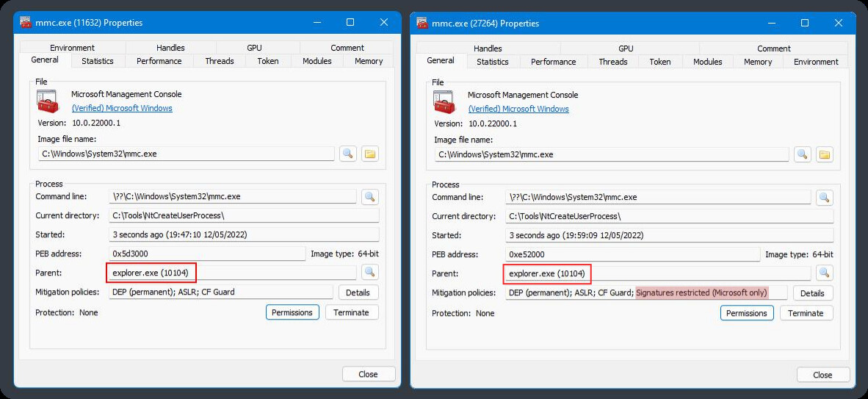Image resolution: width=868 pixels, height=399 pixels.
Task: Click Permissions button in 27264 window
Action: coord(747,312)
